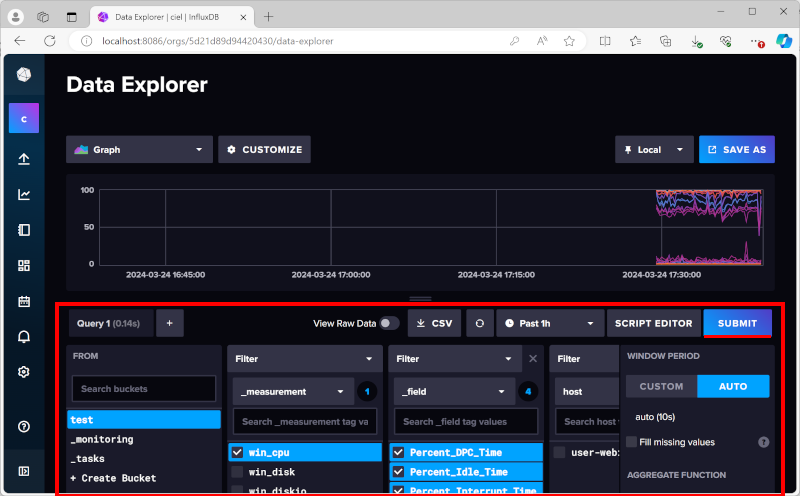Image resolution: width=800 pixels, height=496 pixels.
Task: Check the user-web host checkbox
Action: [x=560, y=452]
